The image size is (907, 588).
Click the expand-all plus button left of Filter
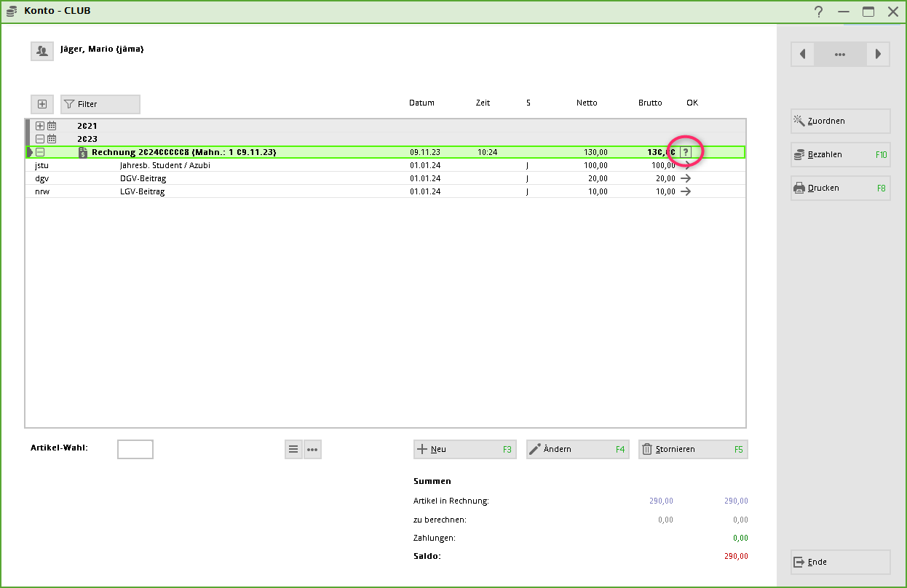pos(42,104)
